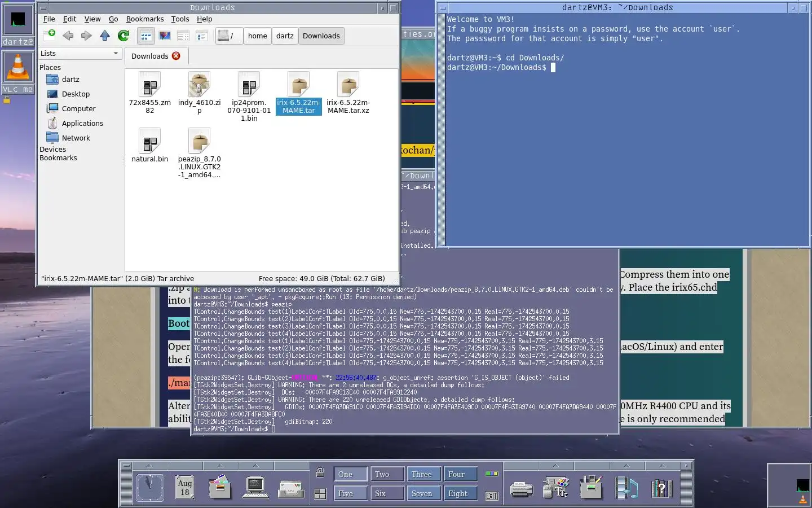Close the Downloads tab

(x=176, y=56)
